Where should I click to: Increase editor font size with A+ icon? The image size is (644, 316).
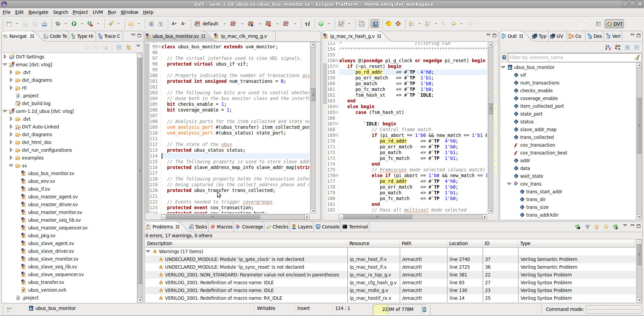(x=174, y=24)
